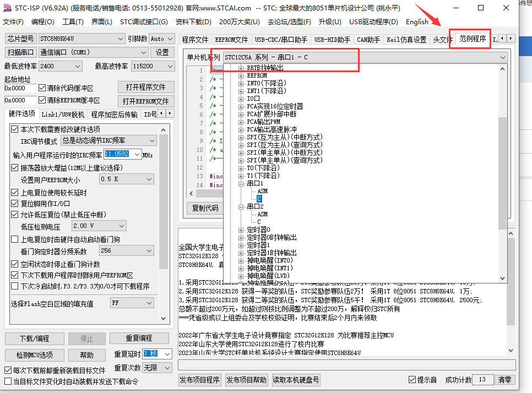Open the 重复延时 3秒 dropdown

click(x=167, y=354)
